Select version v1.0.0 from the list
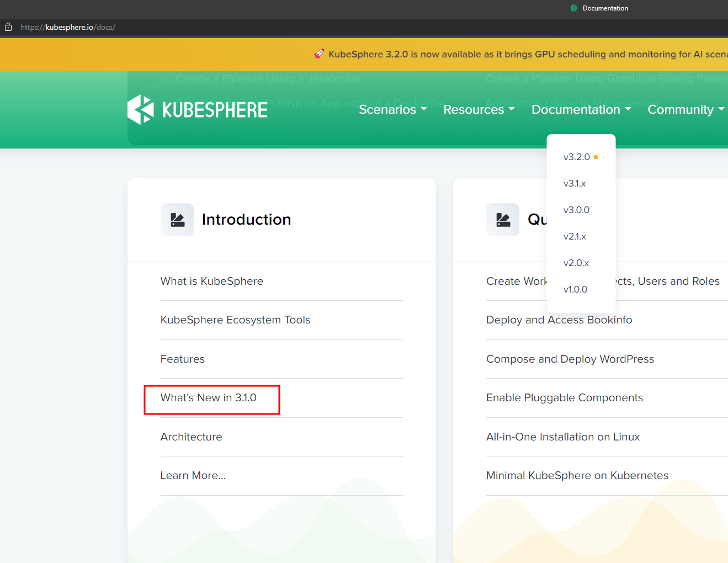Image resolution: width=728 pixels, height=563 pixels. [574, 289]
